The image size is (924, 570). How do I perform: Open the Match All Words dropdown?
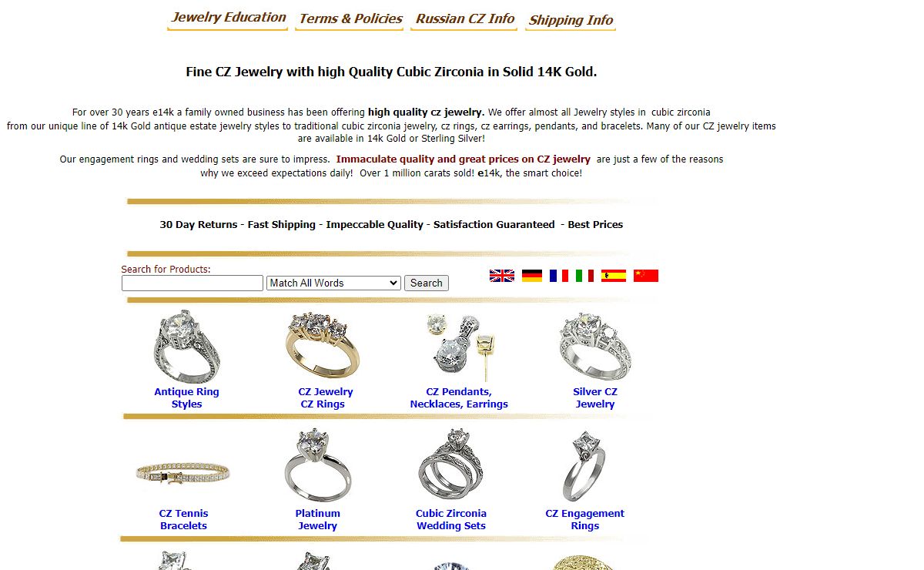pos(333,283)
